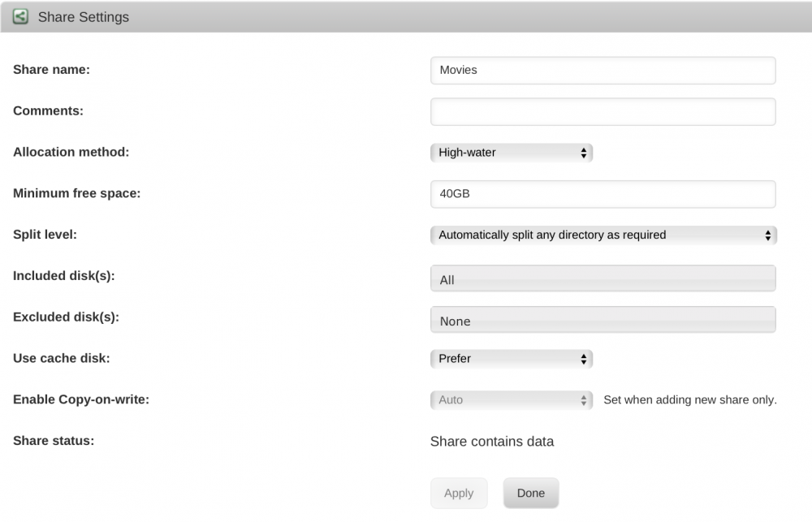The height and width of the screenshot is (522, 812).
Task: Open the Split level dropdown
Action: point(603,235)
